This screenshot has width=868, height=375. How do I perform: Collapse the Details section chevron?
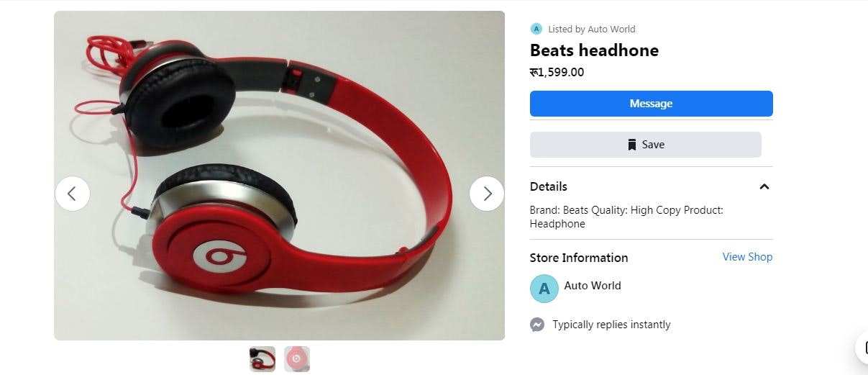point(764,186)
